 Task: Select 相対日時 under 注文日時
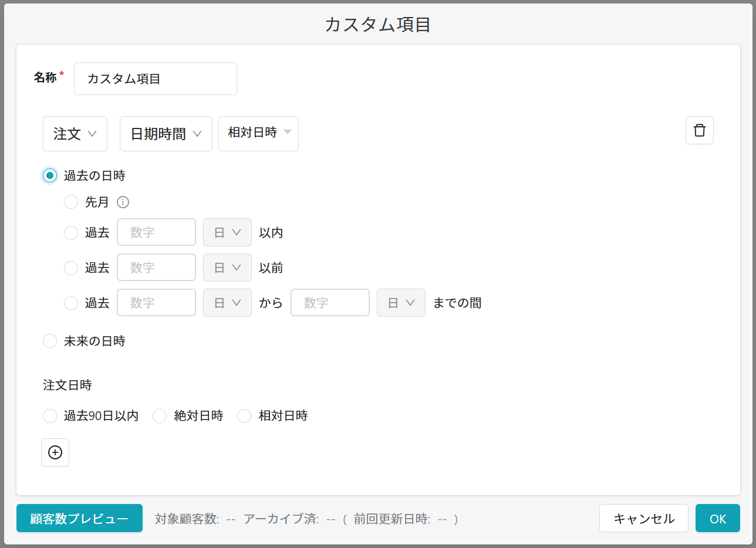[x=244, y=416]
